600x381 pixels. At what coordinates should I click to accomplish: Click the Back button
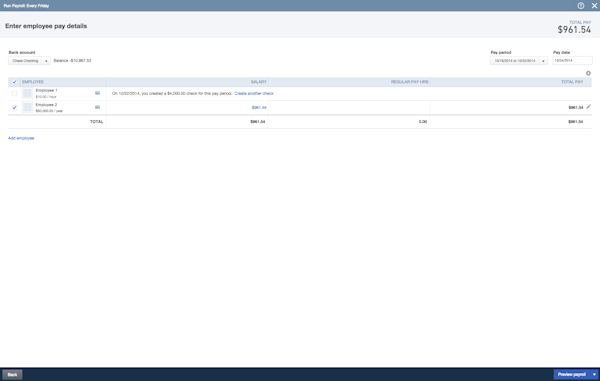(12, 374)
